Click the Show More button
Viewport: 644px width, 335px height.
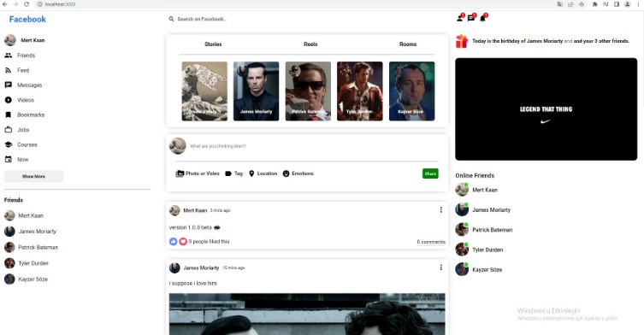pos(33,176)
